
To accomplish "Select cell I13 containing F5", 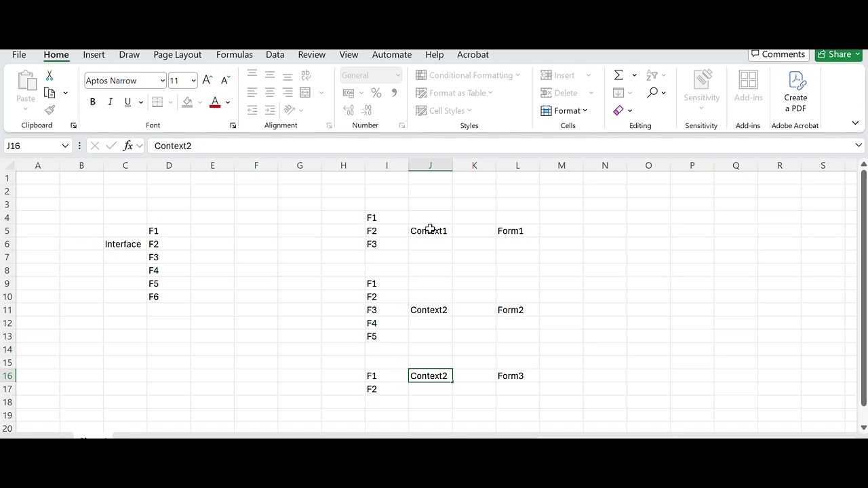I will (x=387, y=337).
